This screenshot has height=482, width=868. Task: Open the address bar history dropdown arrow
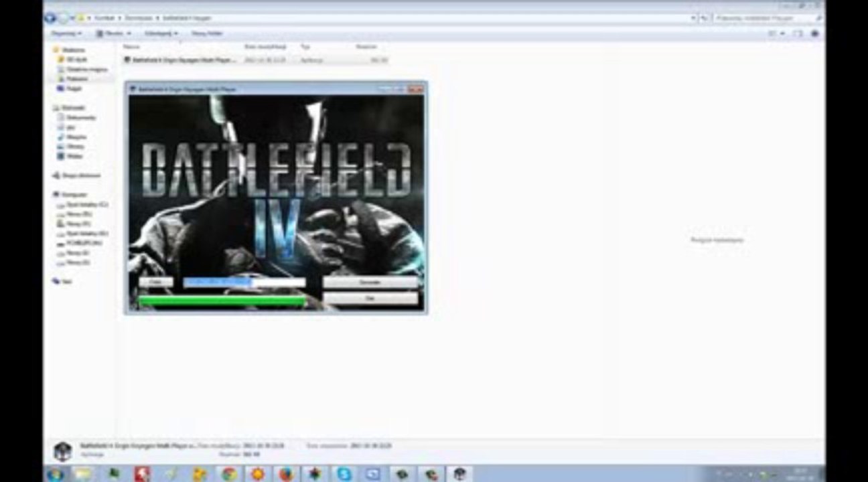[693, 18]
